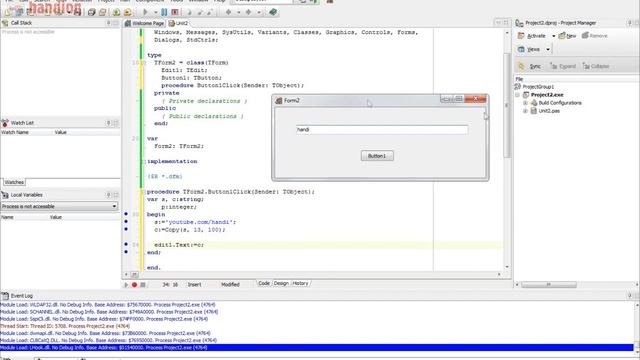Click the Trace Into debug icon

(189, 12)
